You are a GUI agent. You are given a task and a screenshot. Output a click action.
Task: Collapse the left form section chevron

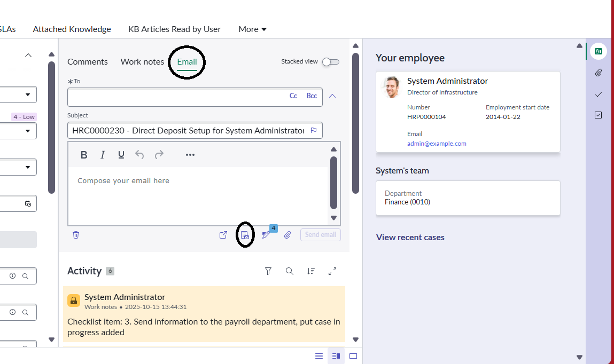[28, 55]
